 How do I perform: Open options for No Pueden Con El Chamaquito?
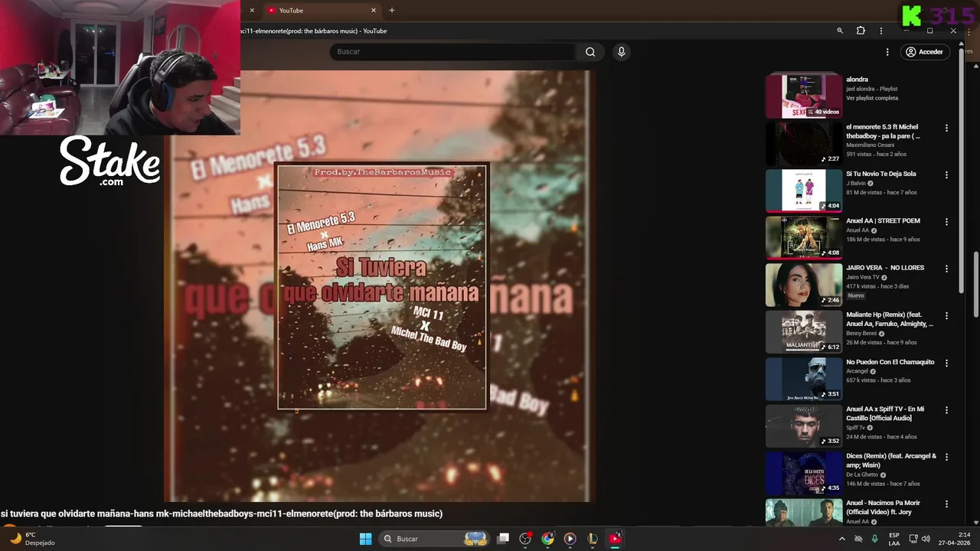946,364
